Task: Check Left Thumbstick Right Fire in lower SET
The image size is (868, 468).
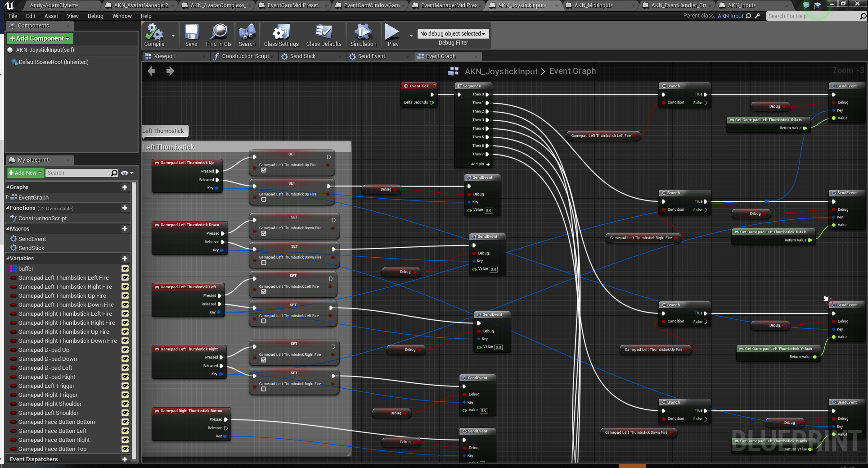Action: click(x=264, y=389)
